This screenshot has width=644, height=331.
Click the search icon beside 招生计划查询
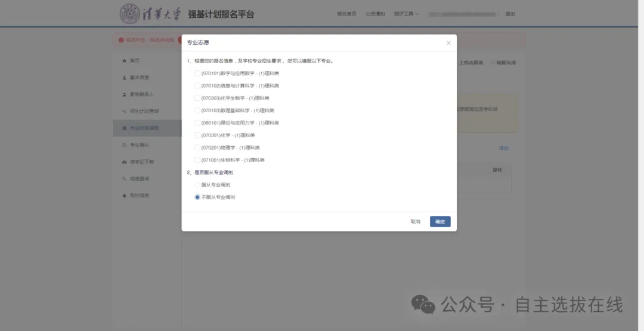click(x=124, y=112)
